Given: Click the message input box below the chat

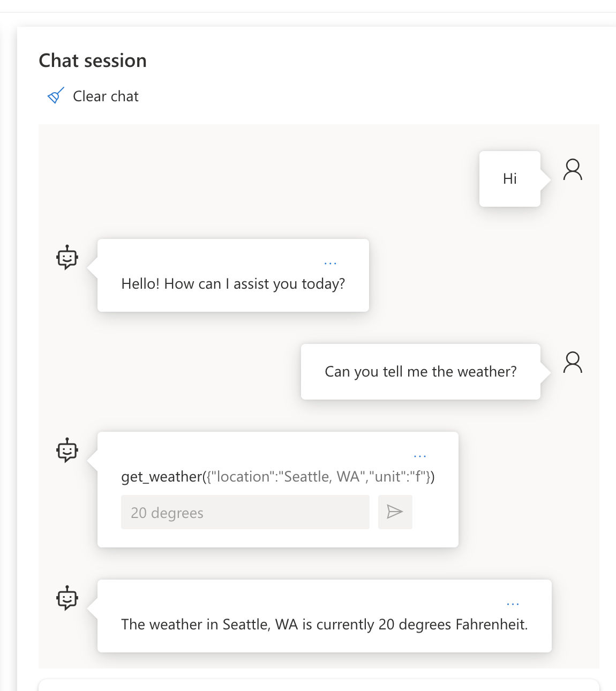Looking at the screenshot, I should pyautogui.click(x=319, y=685).
